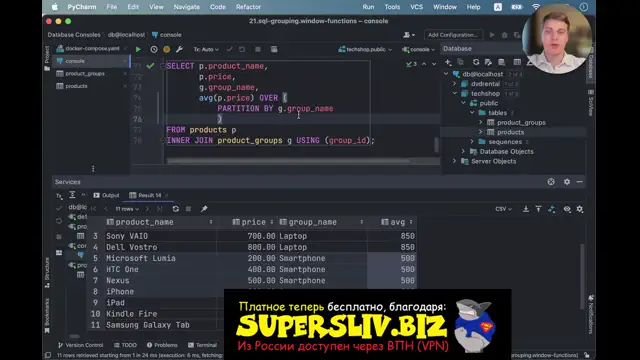Open the Navigate menu
Viewport: 640px width, 360px height.
[x=187, y=7]
